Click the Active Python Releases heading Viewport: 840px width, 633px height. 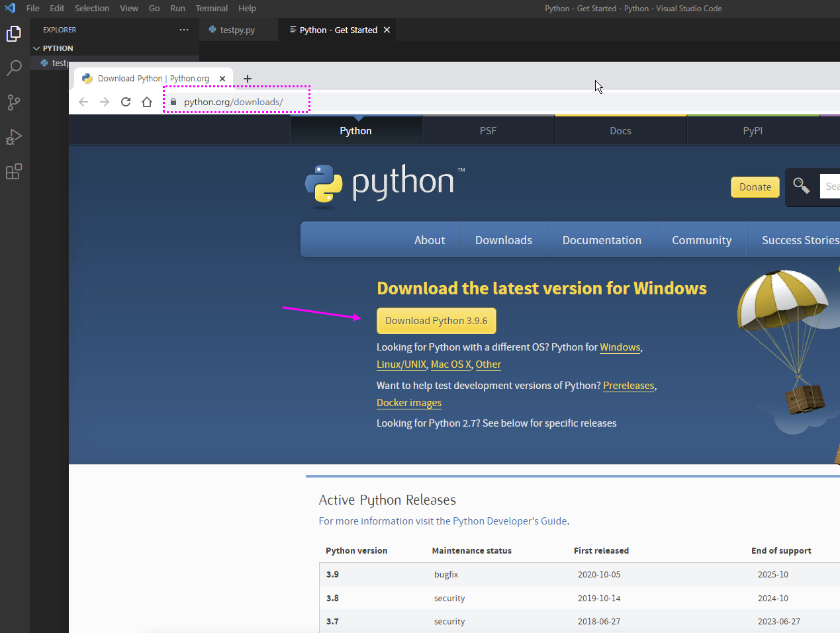pos(387,500)
